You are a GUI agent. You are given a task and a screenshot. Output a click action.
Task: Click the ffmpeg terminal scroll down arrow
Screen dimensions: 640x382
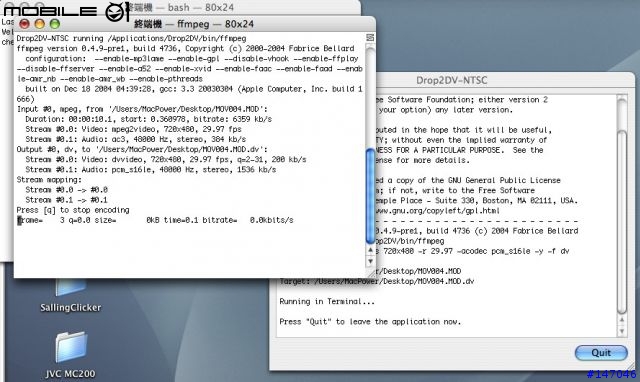click(370, 261)
